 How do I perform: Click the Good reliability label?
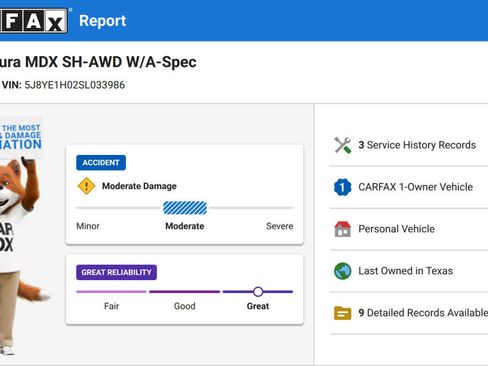click(x=185, y=306)
